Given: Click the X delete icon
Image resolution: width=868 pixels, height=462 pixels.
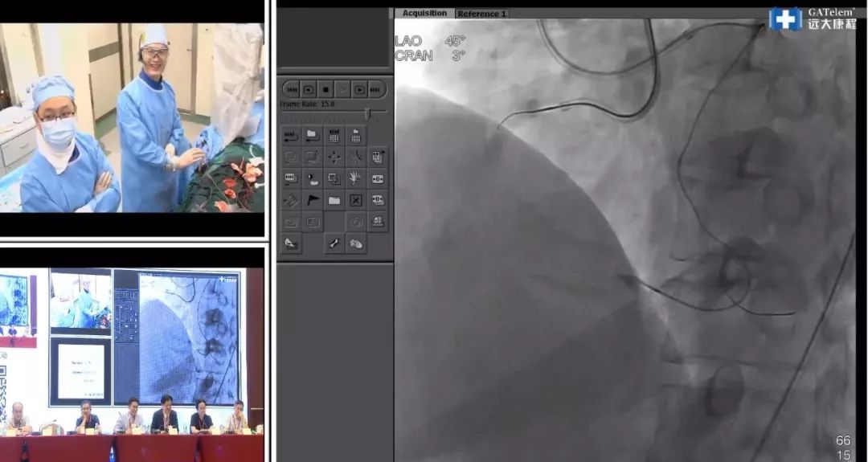Looking at the screenshot, I should click(356, 200).
